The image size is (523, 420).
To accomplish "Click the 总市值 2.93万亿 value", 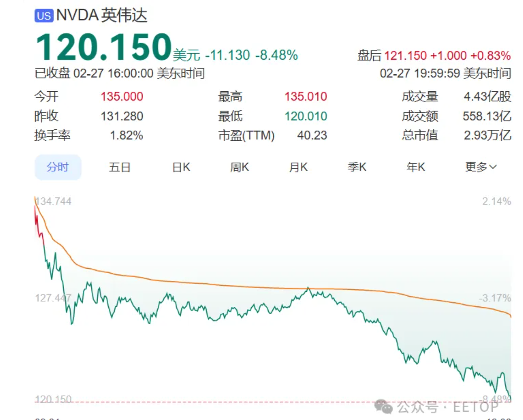I will point(488,135).
